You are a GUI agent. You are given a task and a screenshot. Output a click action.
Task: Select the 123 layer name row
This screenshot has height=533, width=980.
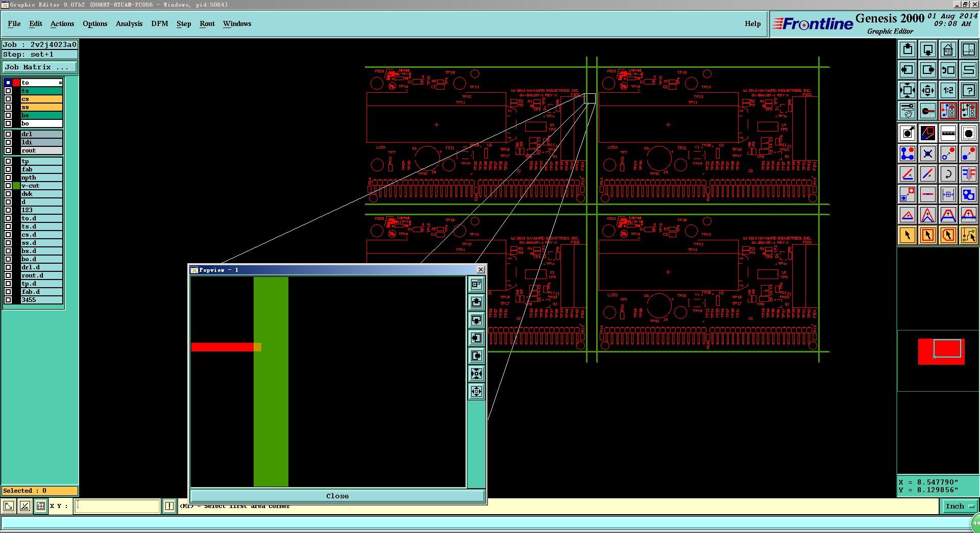(x=41, y=210)
